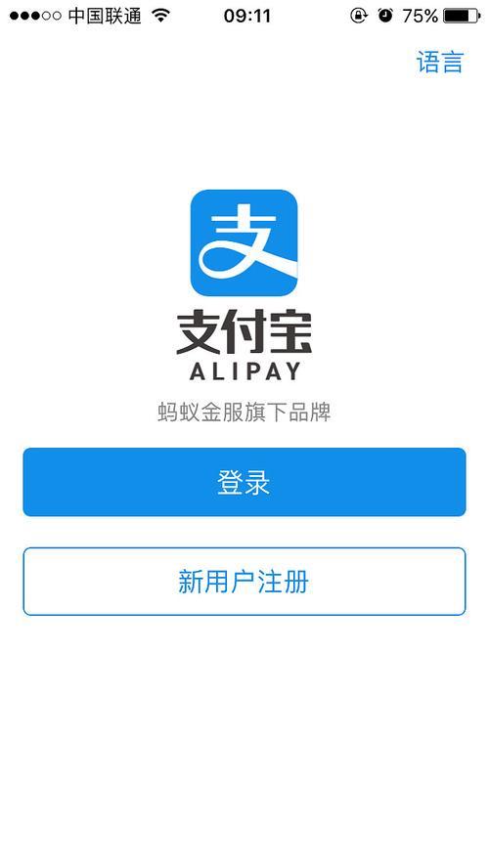The image size is (489, 868).
Task: Tap the ALIPAY English text
Action: [x=244, y=370]
